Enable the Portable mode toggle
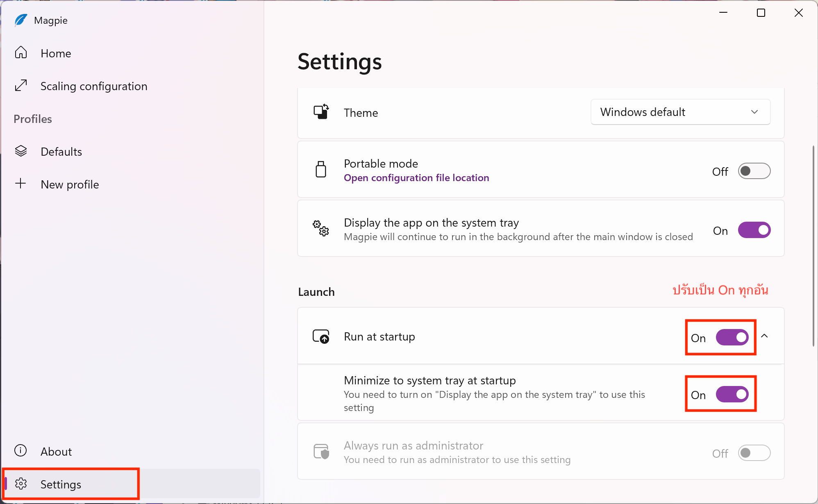 (754, 171)
